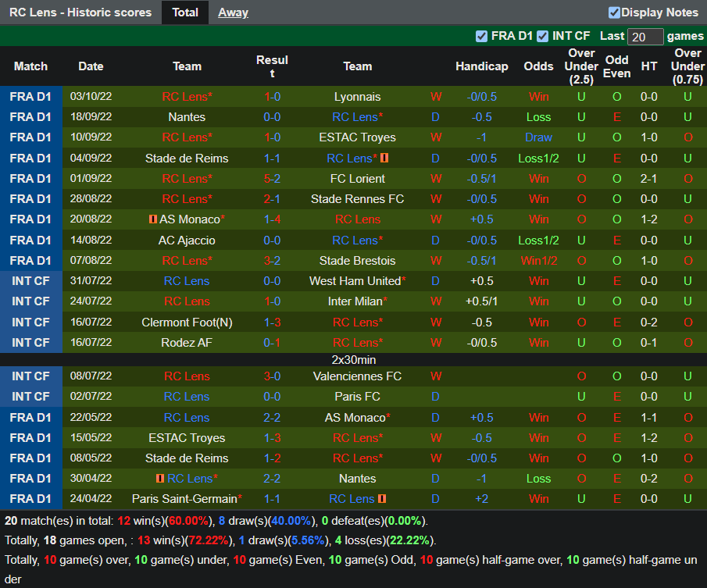Open Paris Saint-Germain team link
This screenshot has height=588, width=707.
[x=184, y=499]
